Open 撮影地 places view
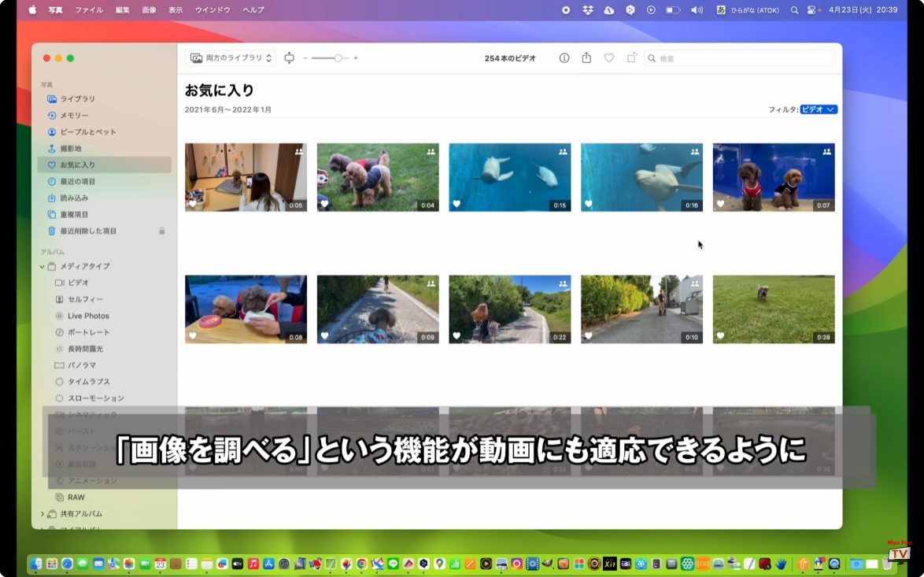 pyautogui.click(x=105, y=149)
